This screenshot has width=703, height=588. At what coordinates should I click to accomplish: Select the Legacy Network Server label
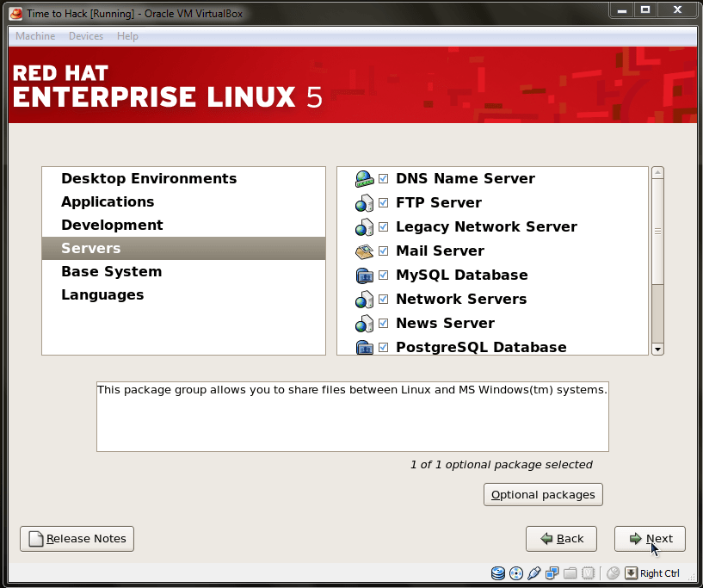(x=486, y=227)
